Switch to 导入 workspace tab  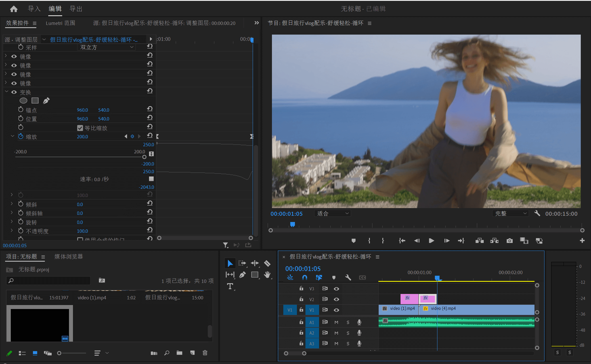coord(34,9)
